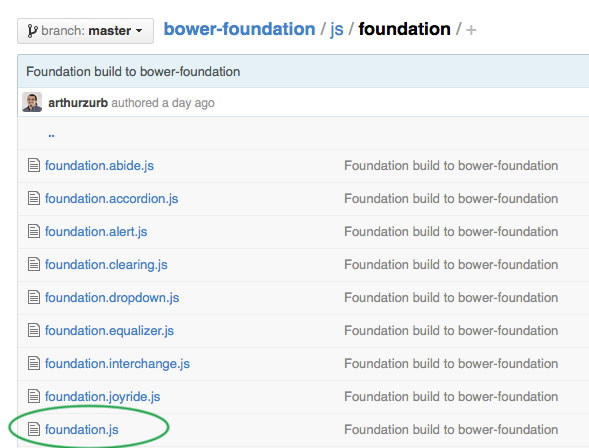Open commit message in foundation.dropdown.js row
This screenshot has width=589, height=448.
(x=451, y=298)
